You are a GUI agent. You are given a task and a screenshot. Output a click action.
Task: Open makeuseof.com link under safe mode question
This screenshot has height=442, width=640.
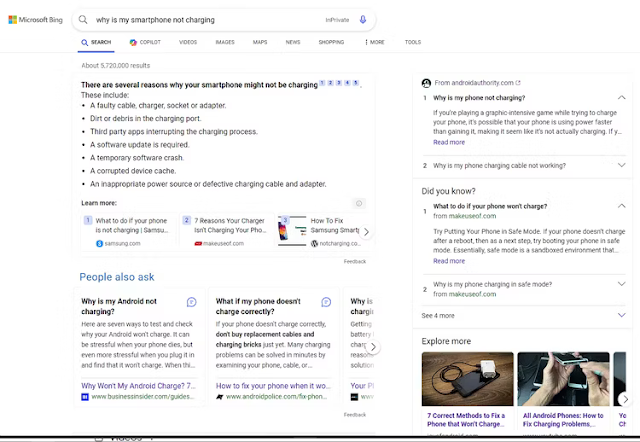tap(472, 294)
